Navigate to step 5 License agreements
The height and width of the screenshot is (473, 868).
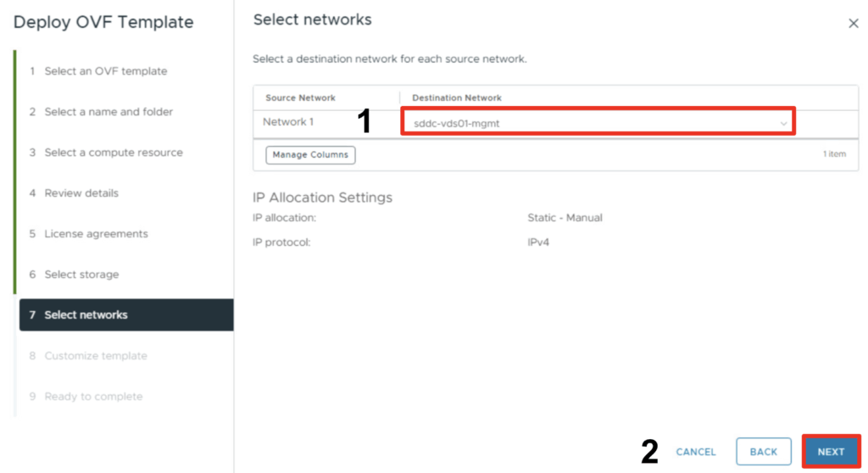(x=96, y=234)
